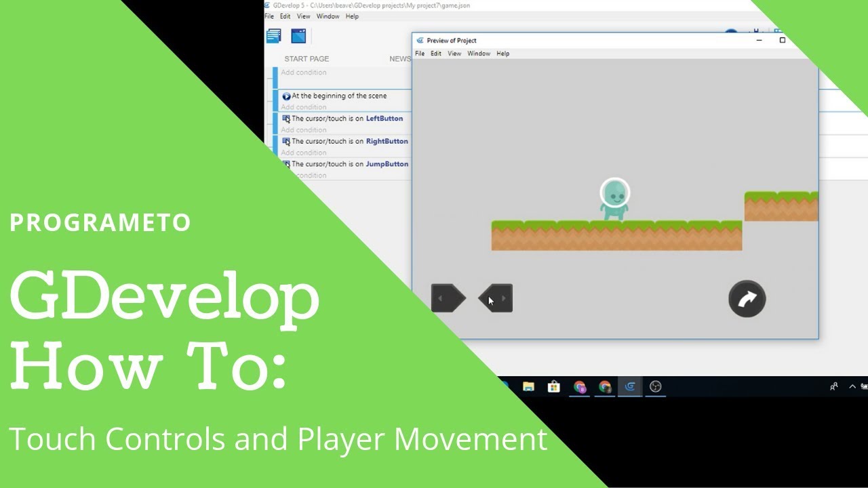Image resolution: width=868 pixels, height=488 pixels.
Task: Click the GDevelop logo in Preview title bar
Action: click(x=420, y=41)
